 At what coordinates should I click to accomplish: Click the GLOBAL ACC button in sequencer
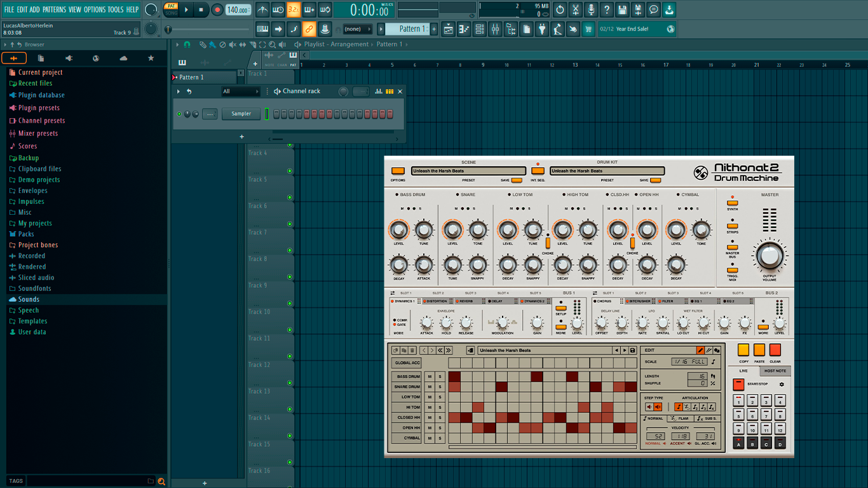tap(407, 363)
